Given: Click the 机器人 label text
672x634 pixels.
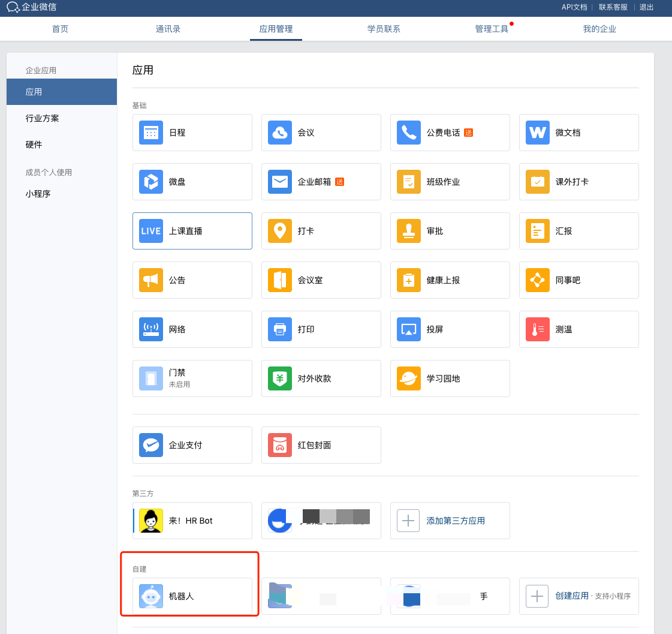Looking at the screenshot, I should [181, 596].
